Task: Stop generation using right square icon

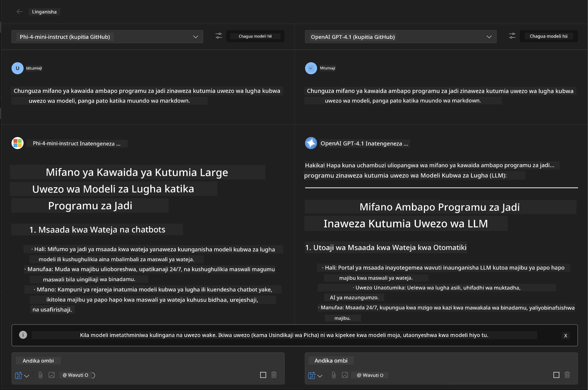Action: 556,375
